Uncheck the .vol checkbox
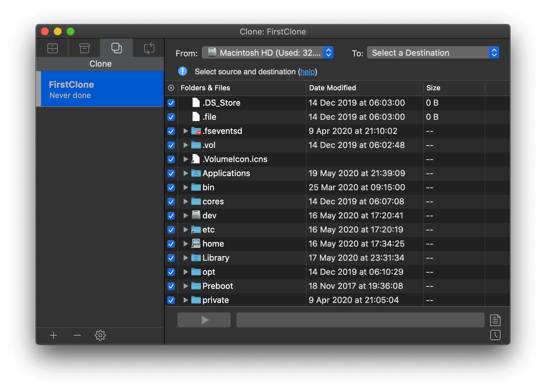This screenshot has width=546, height=392. click(x=171, y=145)
